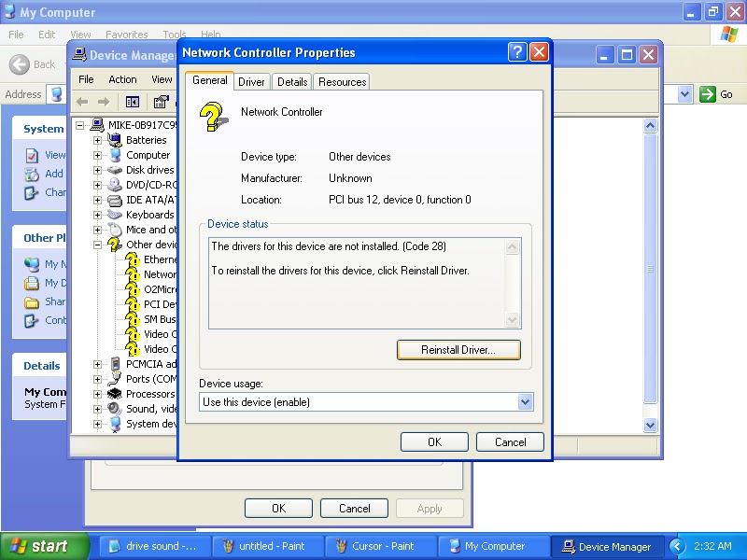747x560 pixels.
Task: Click the green Go arrow in My Computer
Action: click(x=708, y=94)
